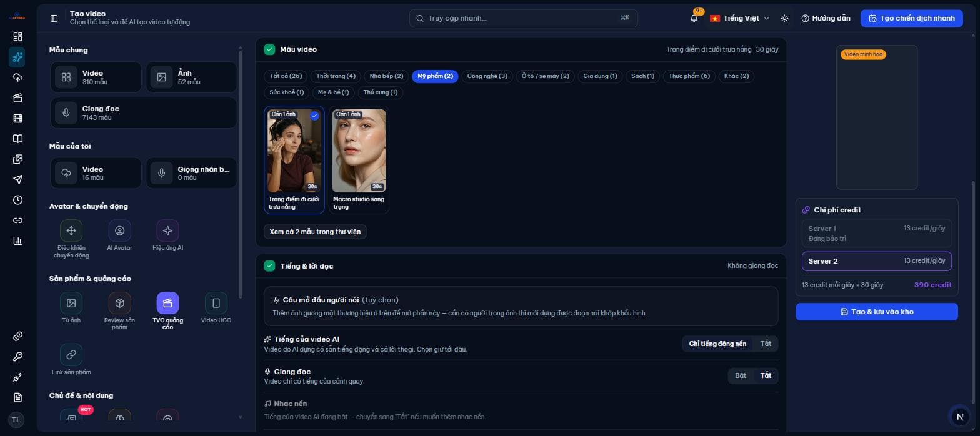
Task: Select Server 1 credit option
Action: [877, 233]
